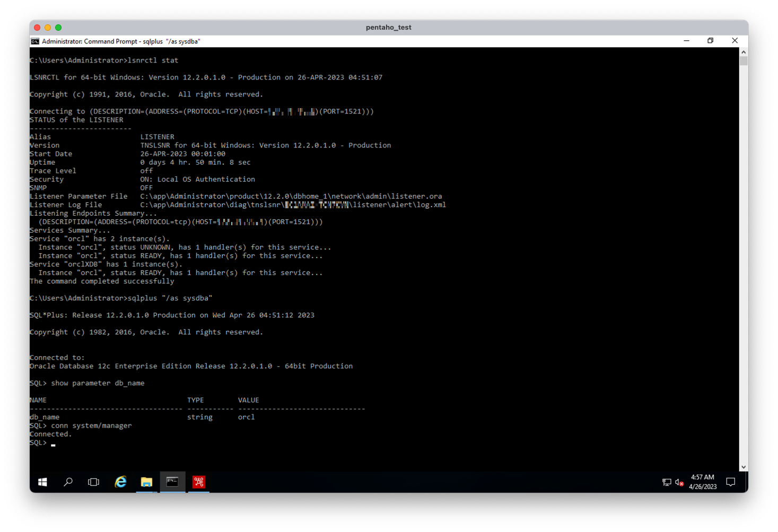778x532 pixels.
Task: Open the Action Center notifications icon
Action: pyautogui.click(x=730, y=482)
